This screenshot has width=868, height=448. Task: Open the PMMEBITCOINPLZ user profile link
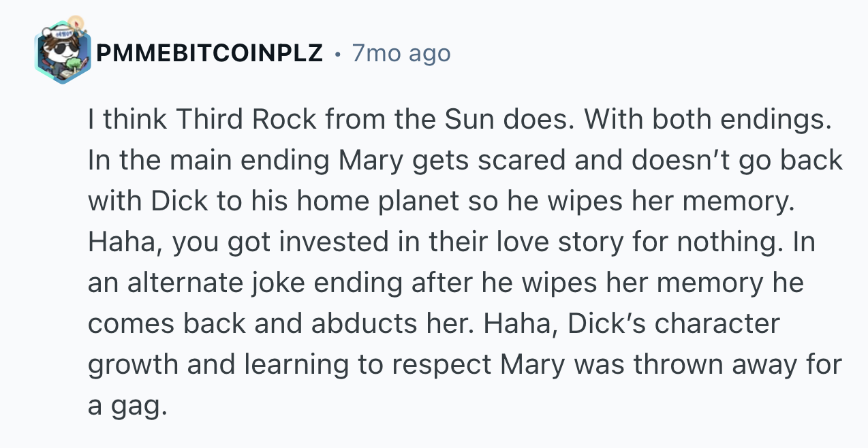click(210, 53)
